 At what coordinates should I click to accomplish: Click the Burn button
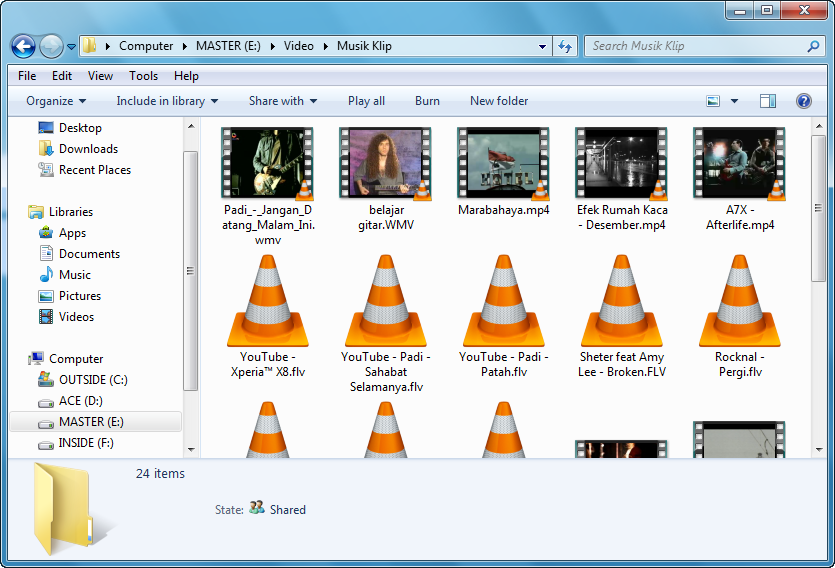tap(427, 101)
